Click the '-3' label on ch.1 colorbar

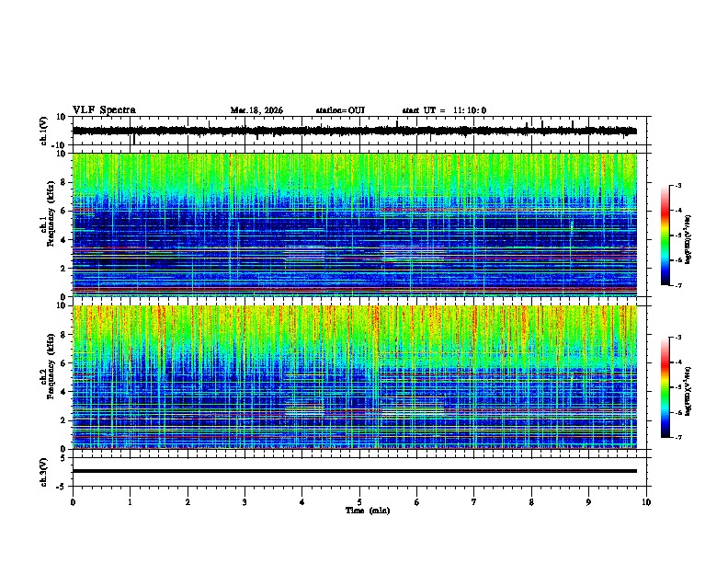click(677, 185)
